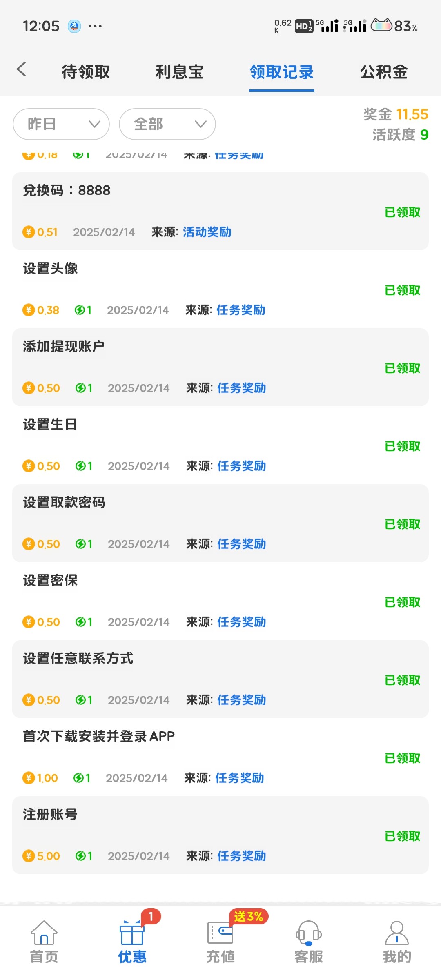The width and height of the screenshot is (441, 980).
Task: Open the 兑换码：8888 record entry
Action: [67, 190]
